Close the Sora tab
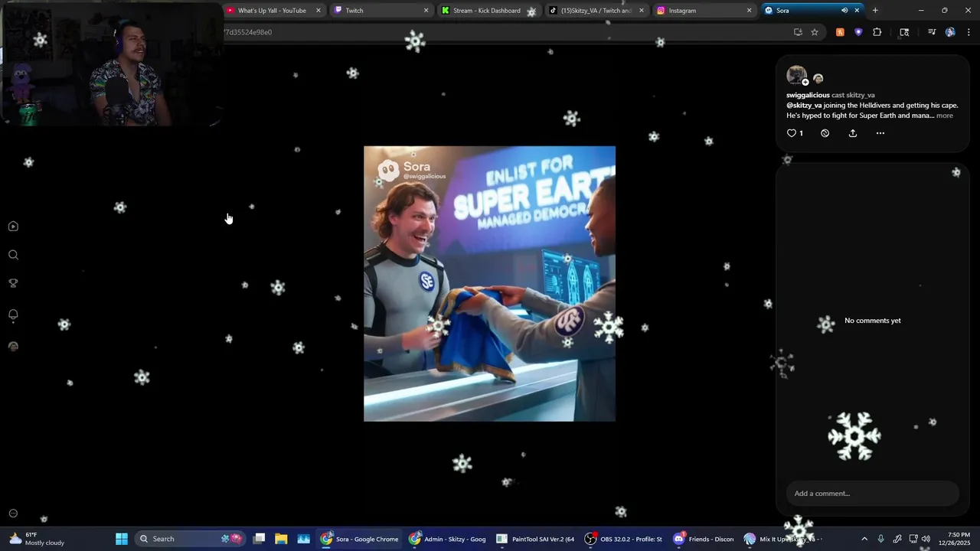 [857, 11]
